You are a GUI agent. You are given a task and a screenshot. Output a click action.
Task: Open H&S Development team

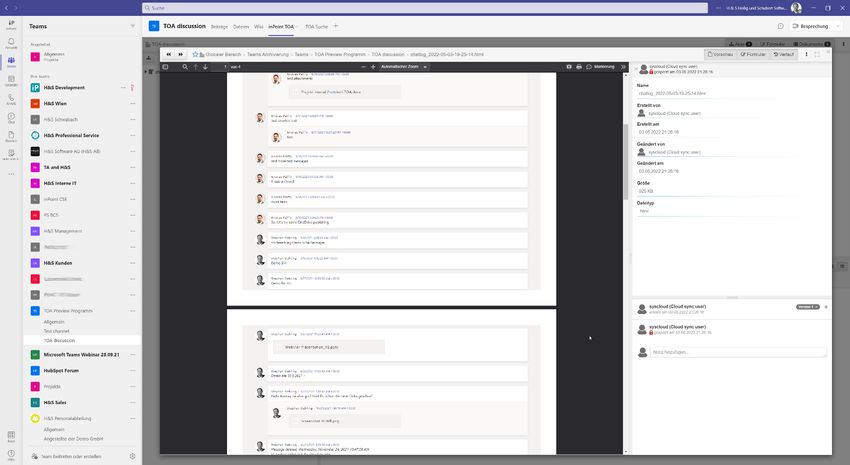pos(64,88)
